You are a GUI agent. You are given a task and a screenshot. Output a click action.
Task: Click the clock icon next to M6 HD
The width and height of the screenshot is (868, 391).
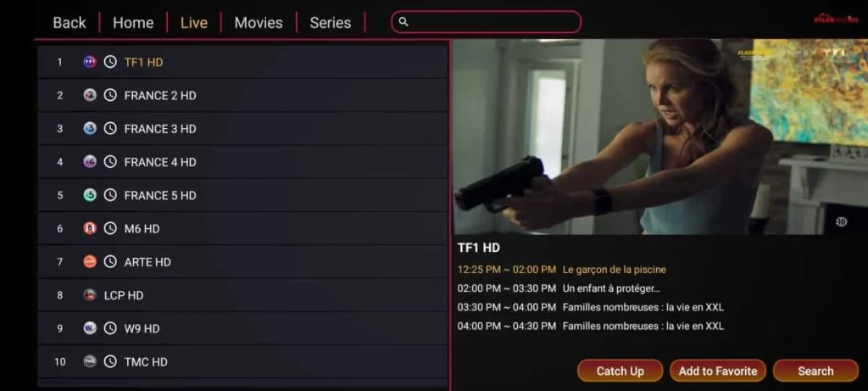point(111,228)
